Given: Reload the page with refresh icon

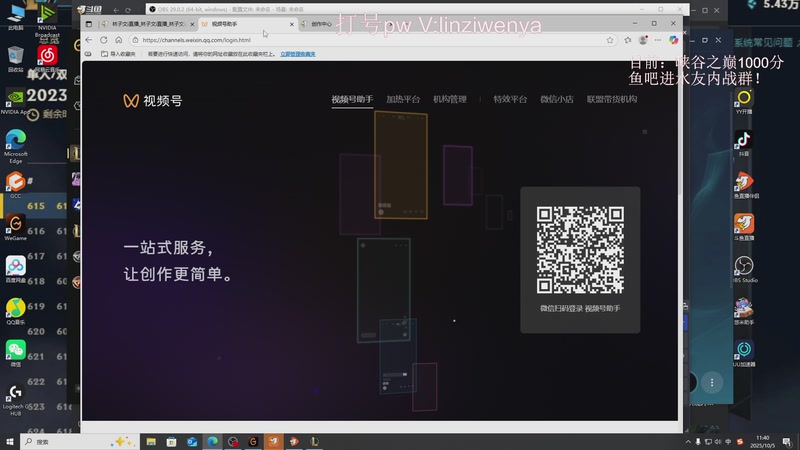Looking at the screenshot, I should [x=104, y=40].
